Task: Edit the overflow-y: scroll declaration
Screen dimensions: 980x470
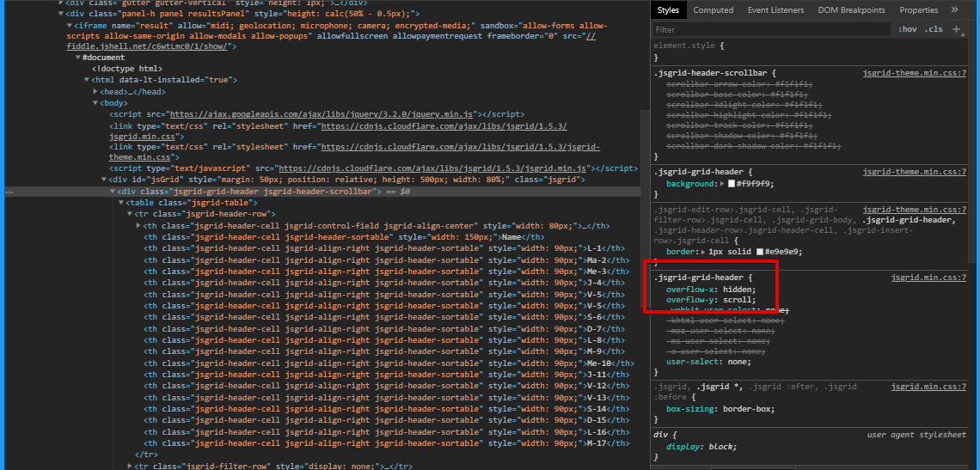Action: (x=711, y=300)
